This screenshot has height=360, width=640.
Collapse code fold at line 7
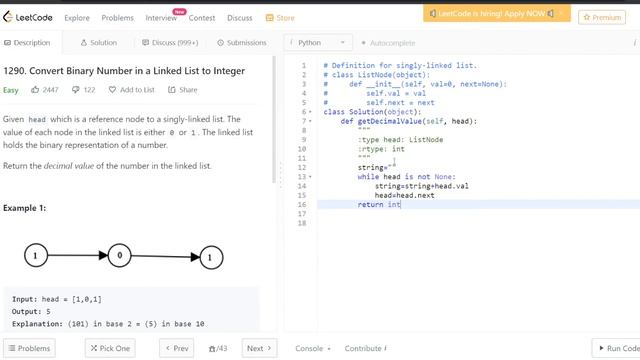(310, 121)
